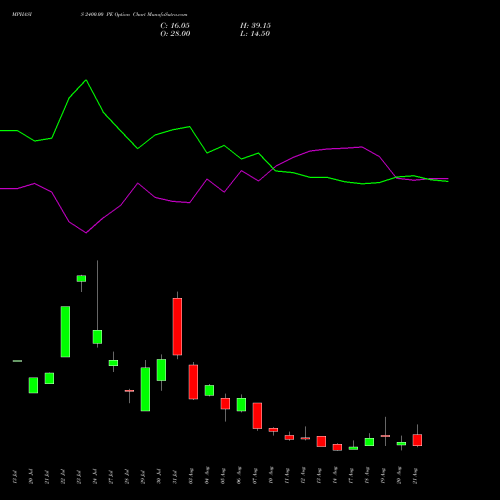Select the 19 Aug doji candle with tall wick
The image size is (500, 500).
coord(385,436)
